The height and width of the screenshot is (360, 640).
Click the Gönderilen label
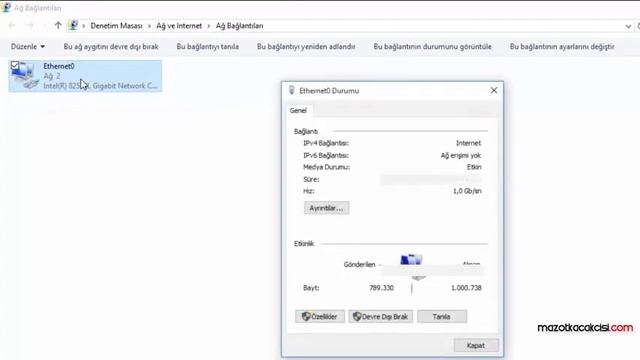[x=359, y=264]
